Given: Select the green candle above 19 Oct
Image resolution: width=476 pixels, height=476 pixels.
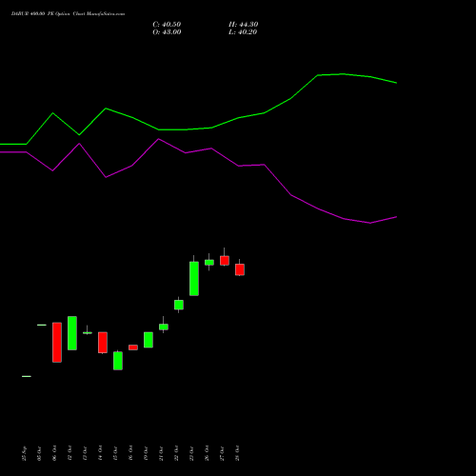Looking at the screenshot, I should click(149, 340).
